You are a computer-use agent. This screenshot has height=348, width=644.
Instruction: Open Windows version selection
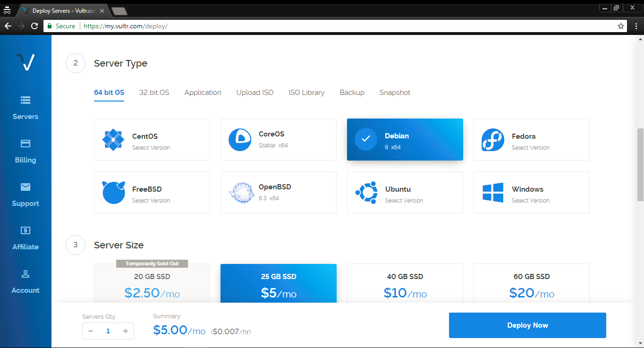click(531, 193)
